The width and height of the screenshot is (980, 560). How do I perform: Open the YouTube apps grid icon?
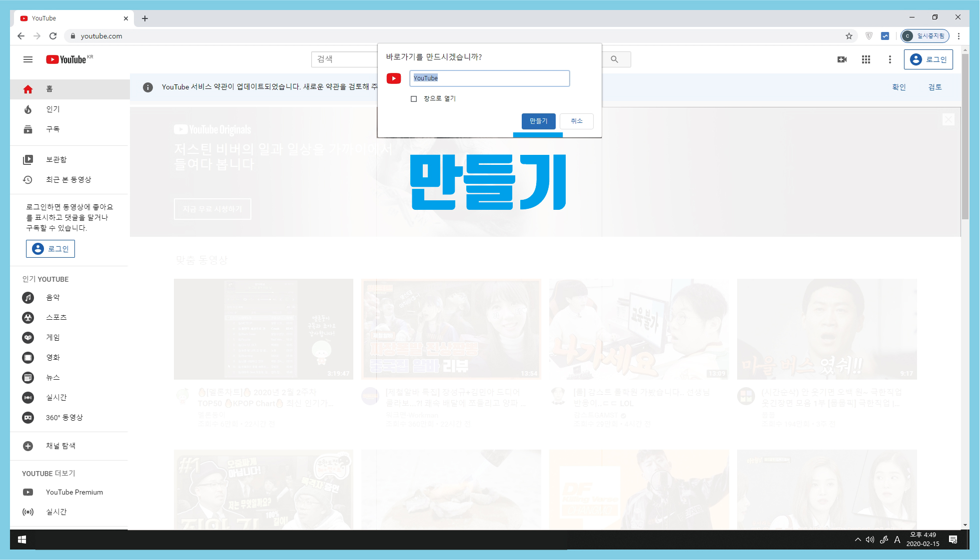(x=866, y=59)
